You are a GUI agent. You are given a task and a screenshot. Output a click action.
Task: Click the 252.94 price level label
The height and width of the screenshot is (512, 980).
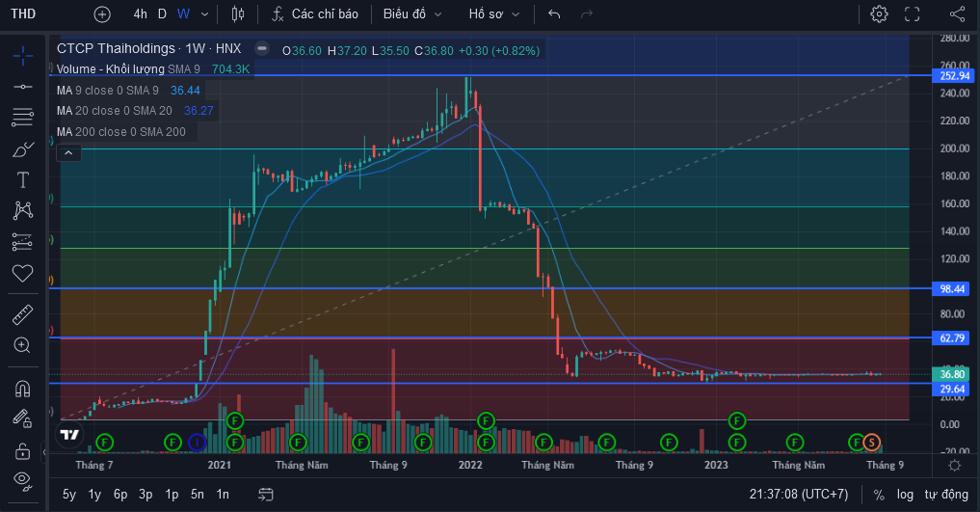pos(954,75)
